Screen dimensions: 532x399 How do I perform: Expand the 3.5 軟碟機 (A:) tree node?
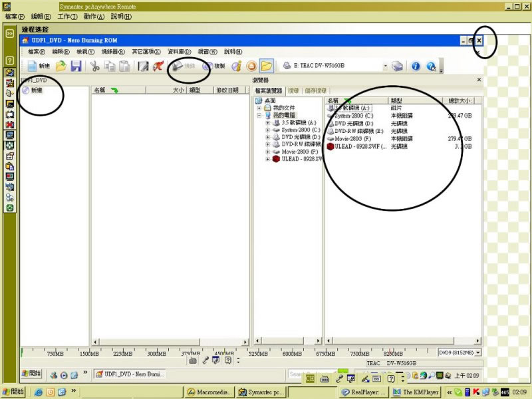[268, 123]
